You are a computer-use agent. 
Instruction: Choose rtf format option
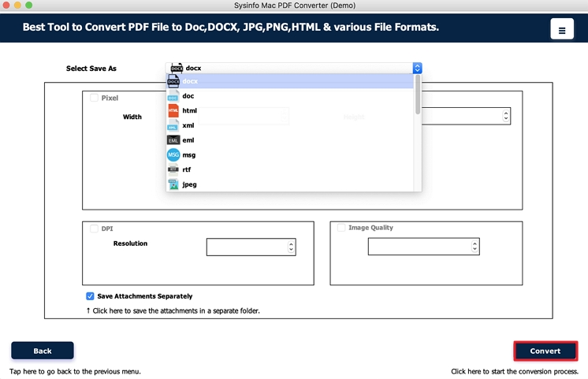(290, 169)
